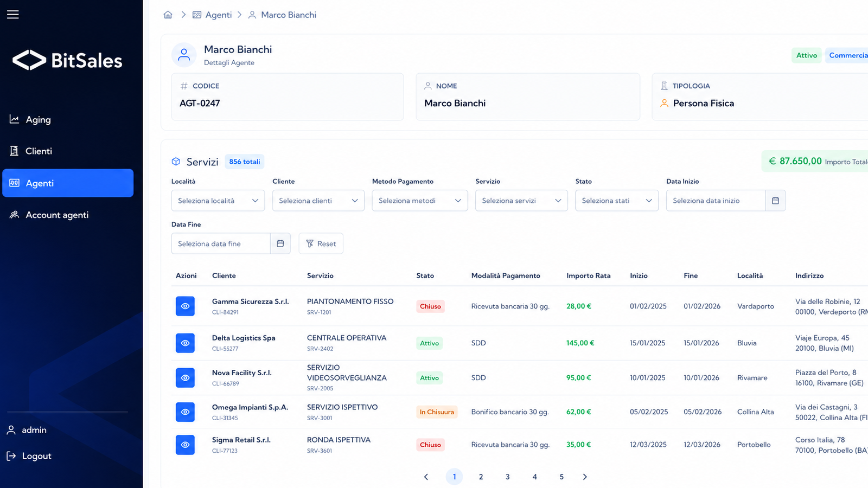Reset all filters
Screen dimensions: 868x488
click(321, 243)
